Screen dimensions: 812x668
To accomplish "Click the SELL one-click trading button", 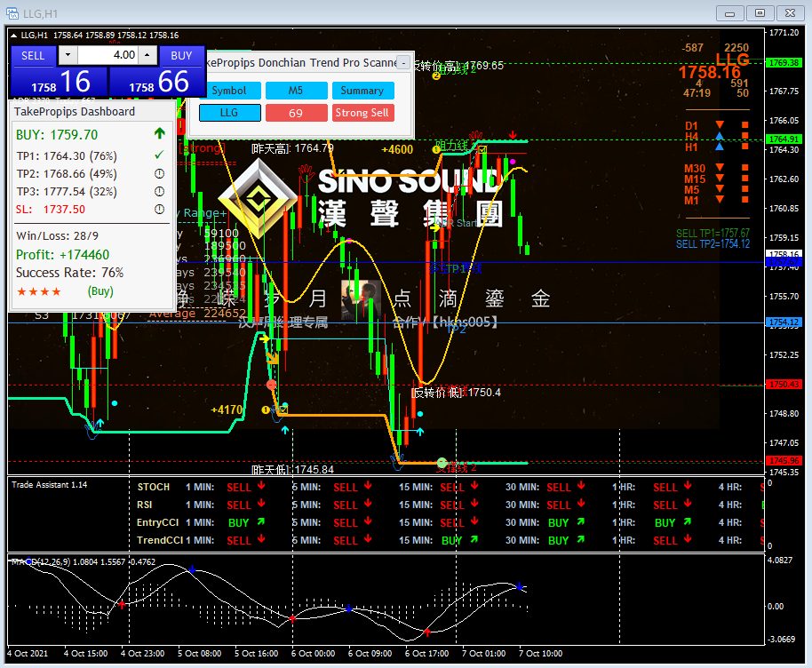I will pyautogui.click(x=33, y=56).
